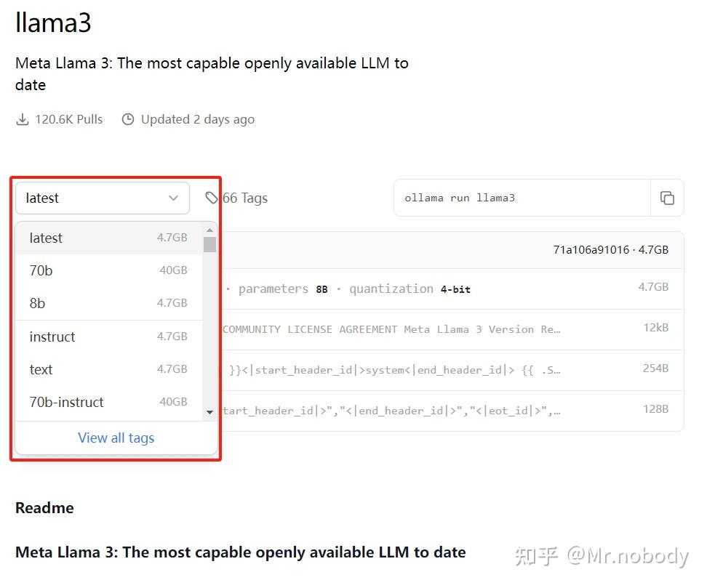Pick the text tag option

pos(41,369)
